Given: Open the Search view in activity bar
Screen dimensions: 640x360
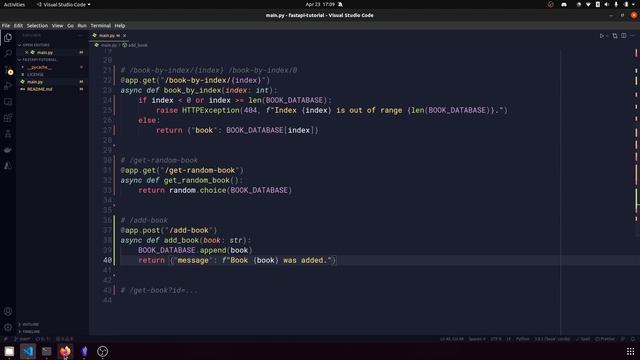Looking at the screenshot, I should pos(8,53).
